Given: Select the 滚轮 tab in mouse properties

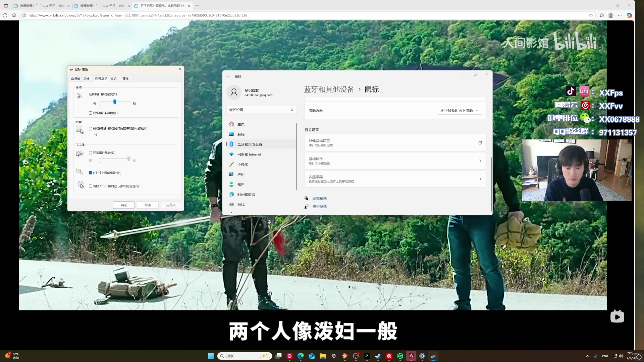Looking at the screenshot, I should click(113, 79).
